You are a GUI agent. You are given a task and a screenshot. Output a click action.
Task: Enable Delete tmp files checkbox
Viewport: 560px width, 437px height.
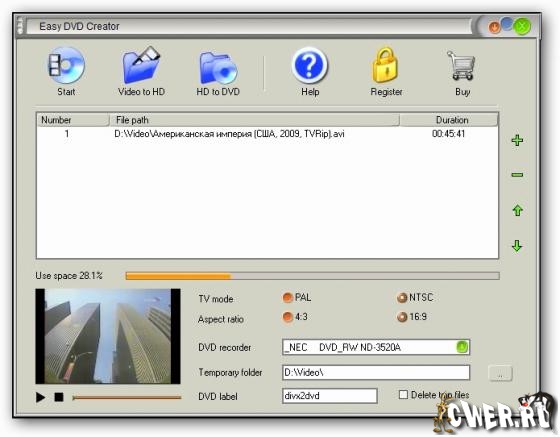[x=403, y=395]
